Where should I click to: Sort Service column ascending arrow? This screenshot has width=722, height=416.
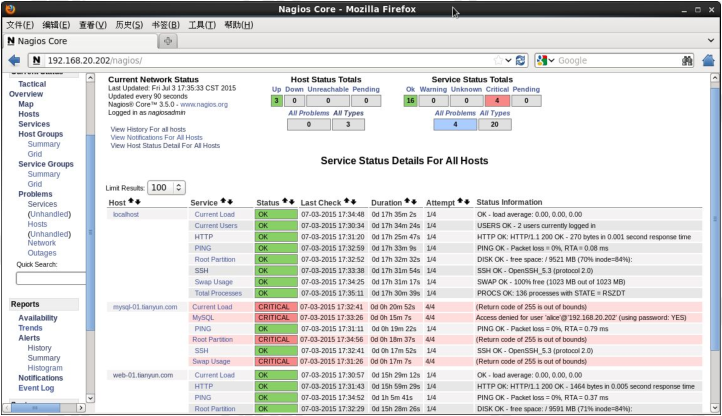223,202
